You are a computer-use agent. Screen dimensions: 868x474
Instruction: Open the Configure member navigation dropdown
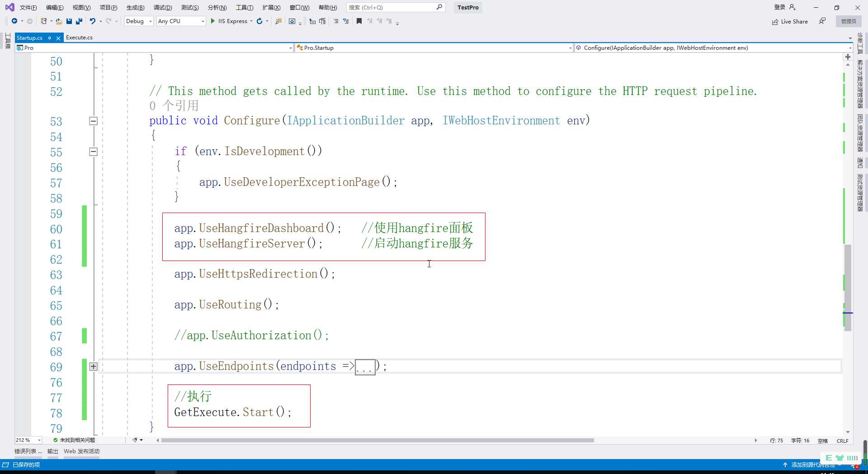[x=713, y=47]
